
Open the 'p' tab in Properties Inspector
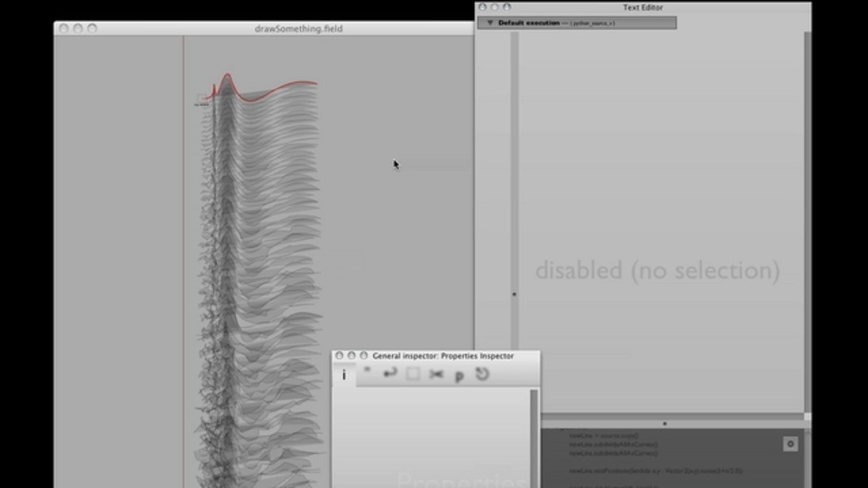click(x=459, y=376)
